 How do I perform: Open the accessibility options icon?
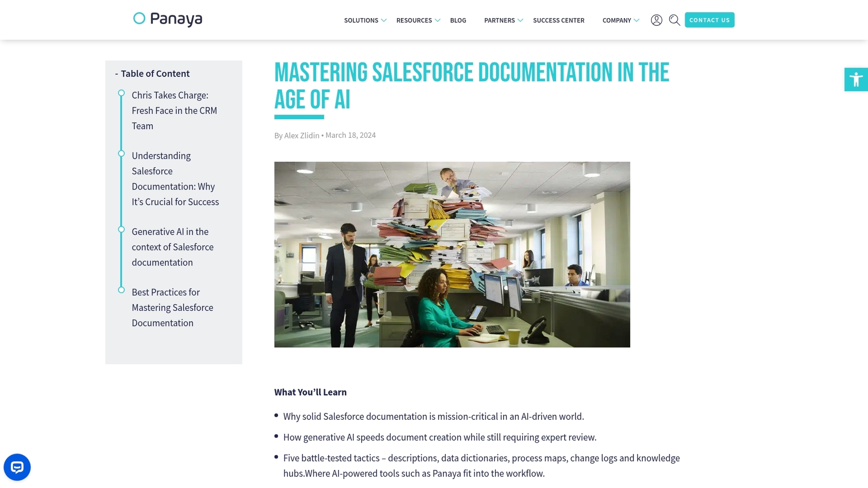(856, 79)
